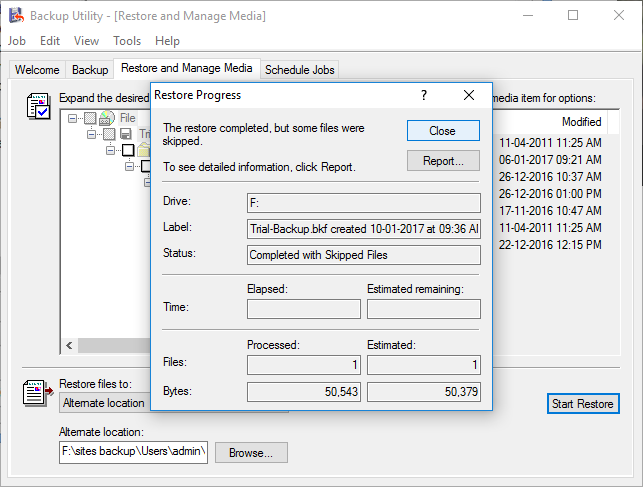Image resolution: width=643 pixels, height=487 pixels.
Task: Click the Start Restore button
Action: pos(583,404)
